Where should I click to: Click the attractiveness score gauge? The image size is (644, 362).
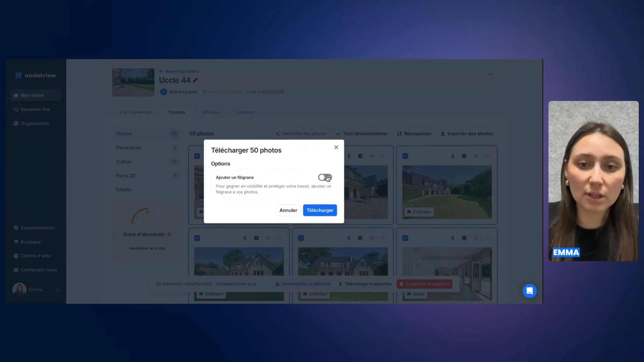[x=146, y=217]
